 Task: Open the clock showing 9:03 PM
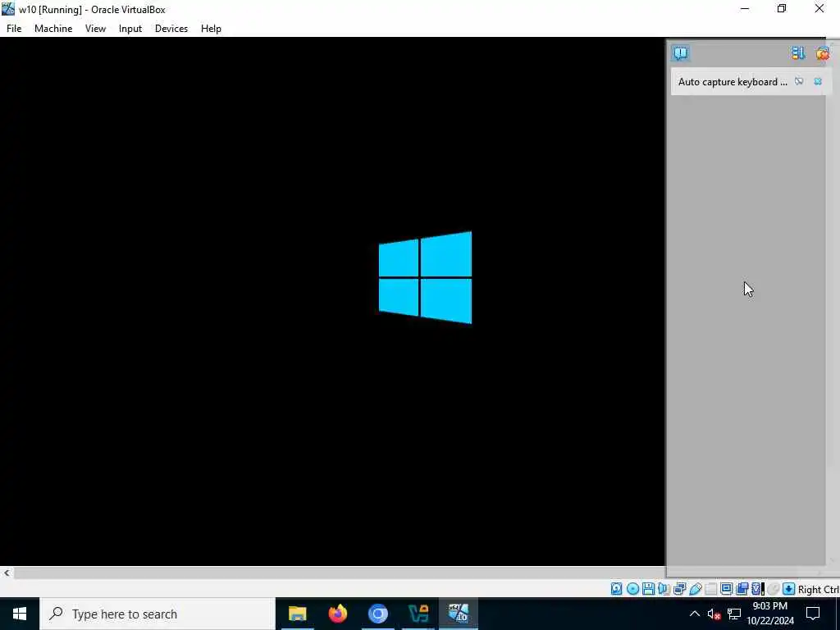pos(770,614)
